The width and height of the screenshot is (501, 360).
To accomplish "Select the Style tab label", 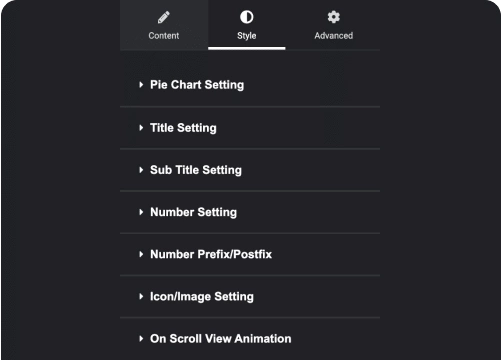I will (247, 36).
